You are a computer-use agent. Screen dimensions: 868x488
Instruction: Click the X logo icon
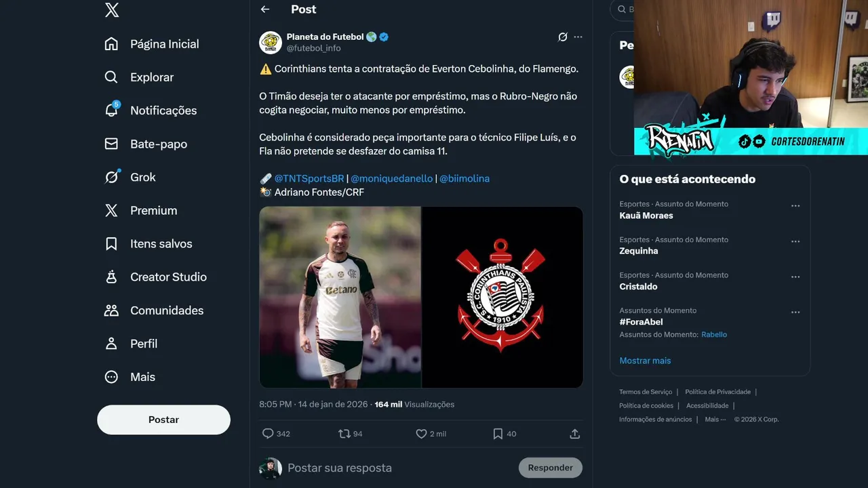tap(112, 10)
